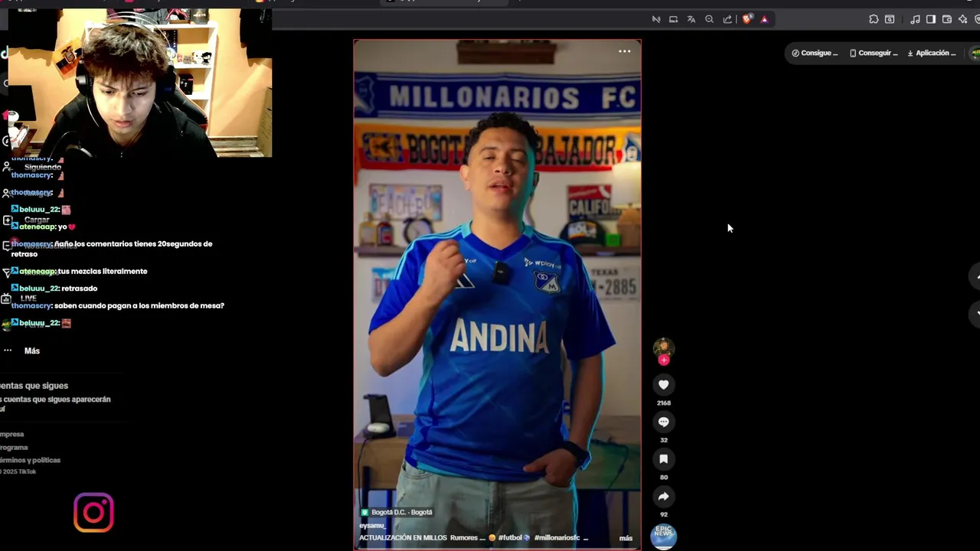Open the Brave Wallet icon
The image size is (980, 551).
[x=947, y=19]
